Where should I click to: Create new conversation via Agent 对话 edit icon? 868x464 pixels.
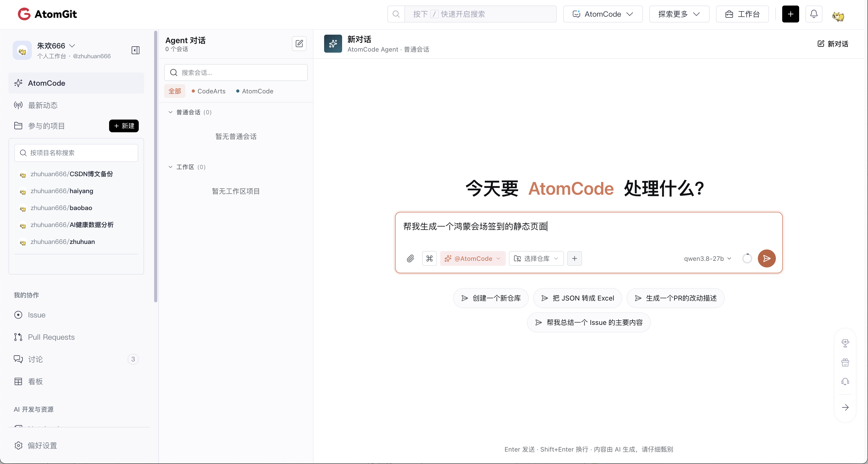(299, 44)
